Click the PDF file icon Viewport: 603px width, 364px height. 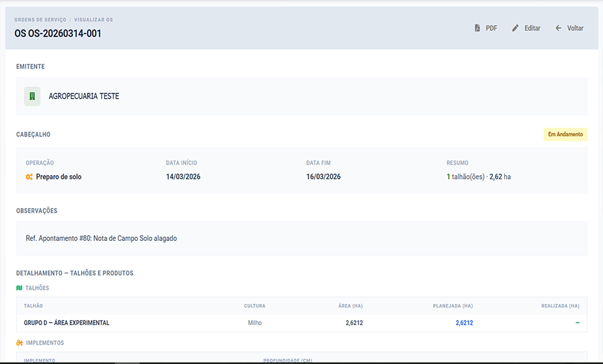(x=477, y=28)
